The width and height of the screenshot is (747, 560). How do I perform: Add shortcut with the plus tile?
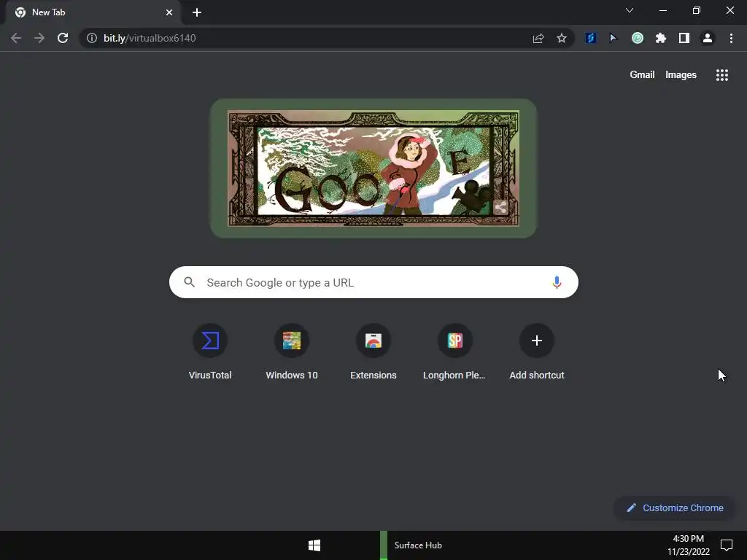(x=537, y=352)
